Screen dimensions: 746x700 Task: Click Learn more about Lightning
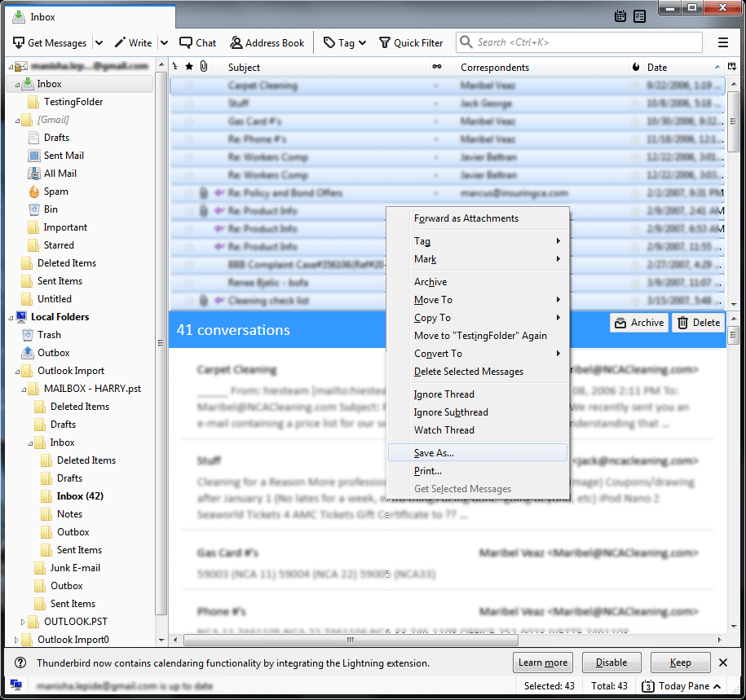click(543, 663)
